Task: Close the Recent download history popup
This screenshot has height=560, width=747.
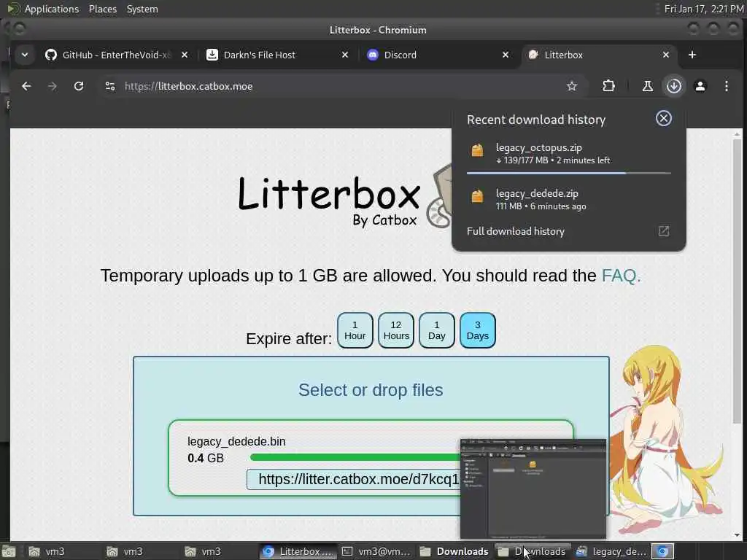Action: point(663,118)
